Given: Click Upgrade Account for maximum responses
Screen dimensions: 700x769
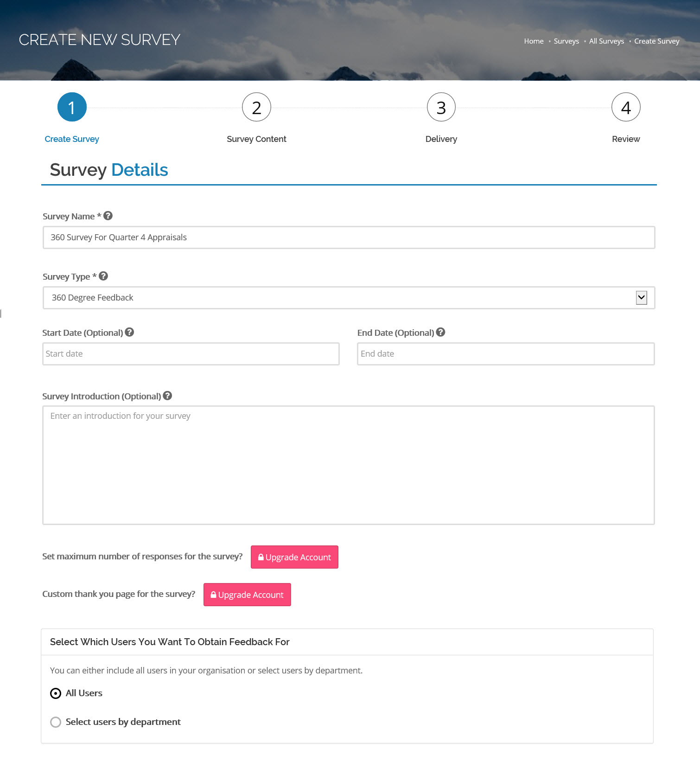Looking at the screenshot, I should (294, 557).
